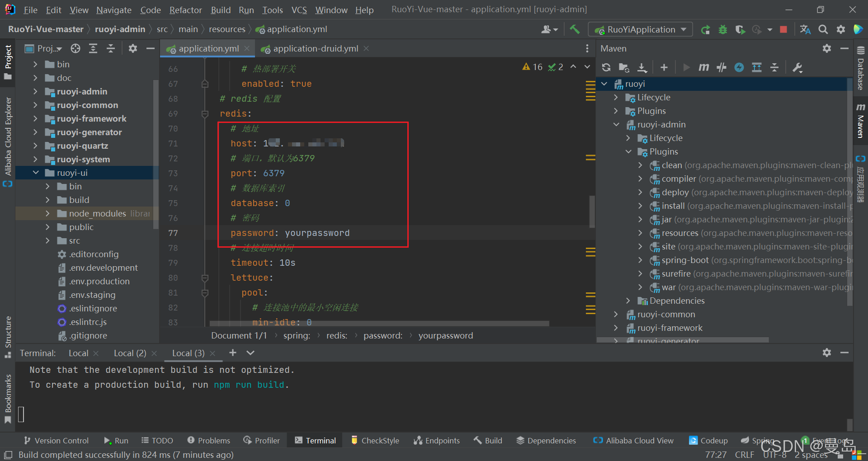Expand the ruoyi-admin project folder

(36, 92)
